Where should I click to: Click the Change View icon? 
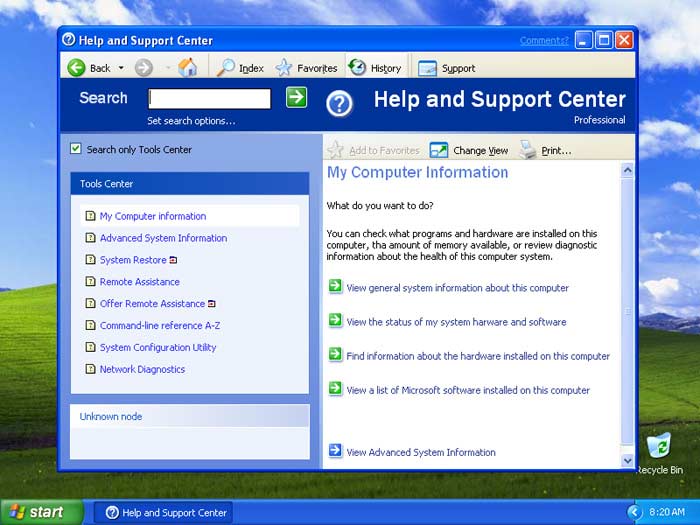coord(438,150)
